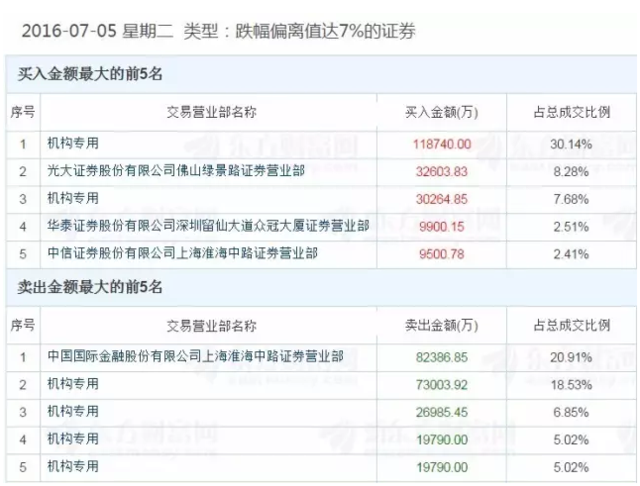Click 占总成交比例 header above 20.91%

572,325
